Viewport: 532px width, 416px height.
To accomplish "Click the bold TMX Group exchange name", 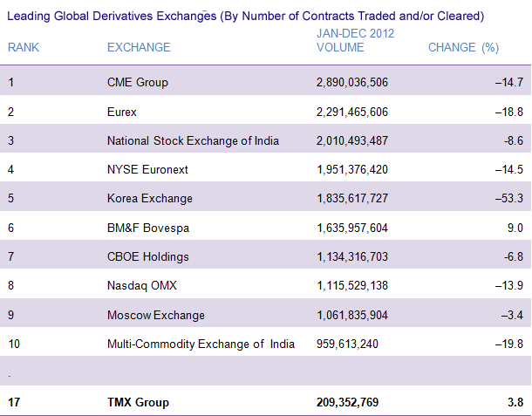I will click(138, 402).
